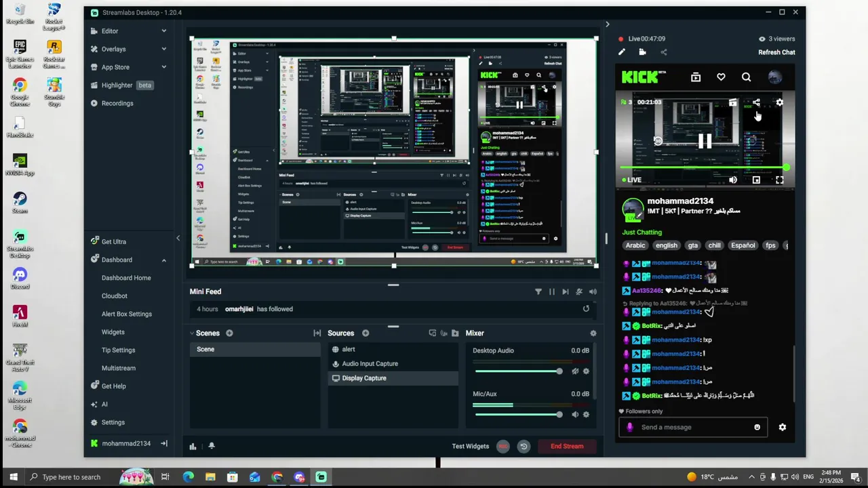Open the Multistream page
Image resolution: width=868 pixels, height=488 pixels.
click(x=119, y=368)
